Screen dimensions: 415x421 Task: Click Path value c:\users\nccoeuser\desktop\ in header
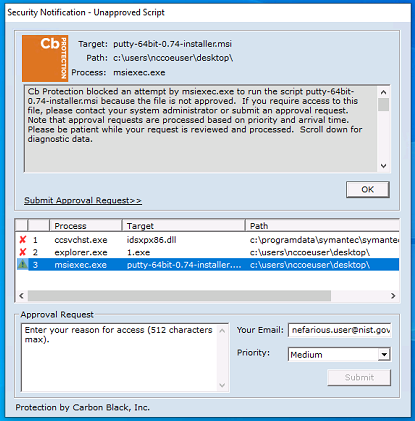click(173, 58)
